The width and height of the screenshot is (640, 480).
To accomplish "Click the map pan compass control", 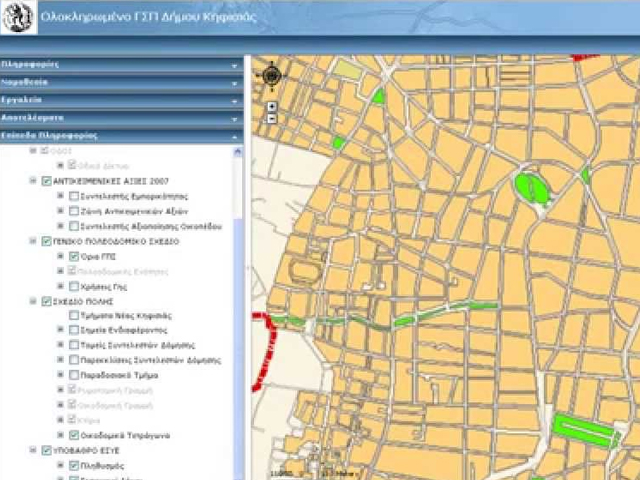I will point(271,75).
